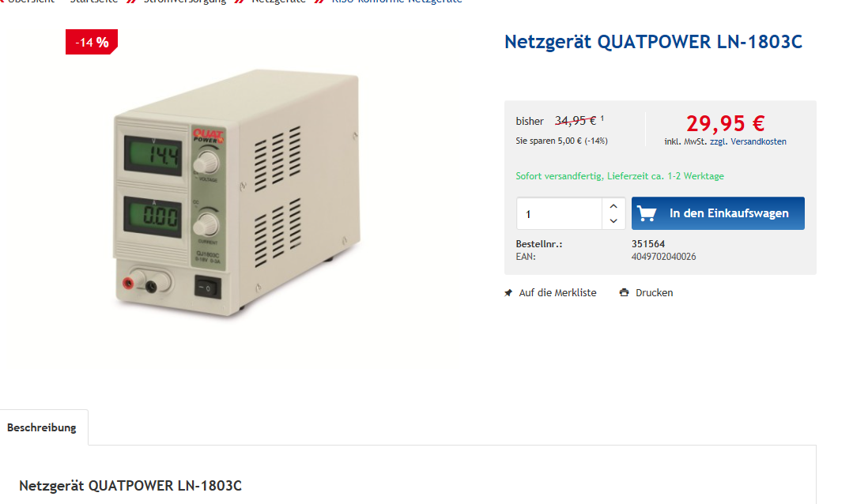The height and width of the screenshot is (504, 853).
Task: Go to Startseite in the breadcrumb
Action: coord(93,1)
